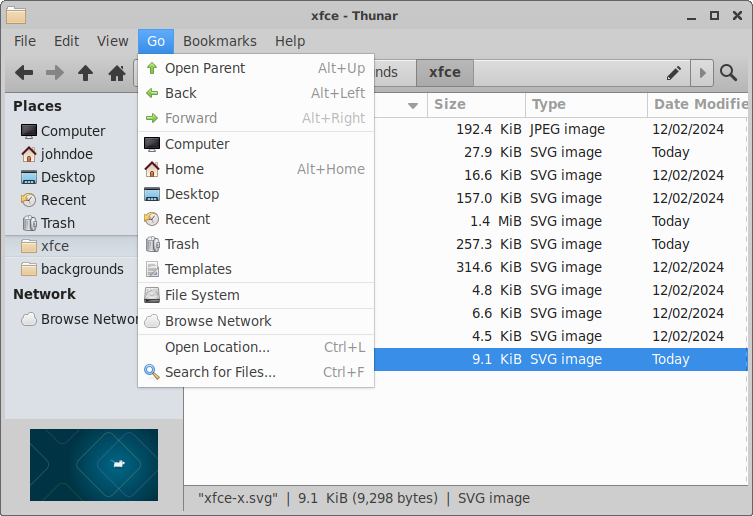
Task: Click the backgrounds folder icon in sidebar
Action: [x=29, y=269]
